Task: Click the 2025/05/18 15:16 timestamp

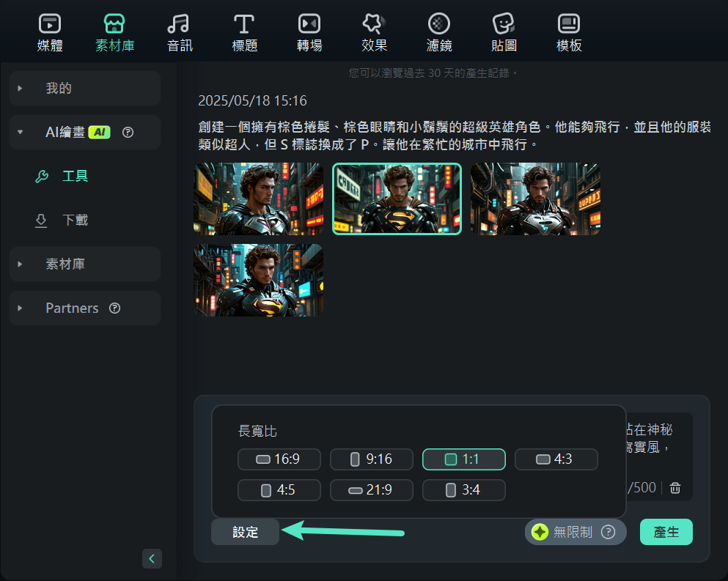Action: click(253, 100)
